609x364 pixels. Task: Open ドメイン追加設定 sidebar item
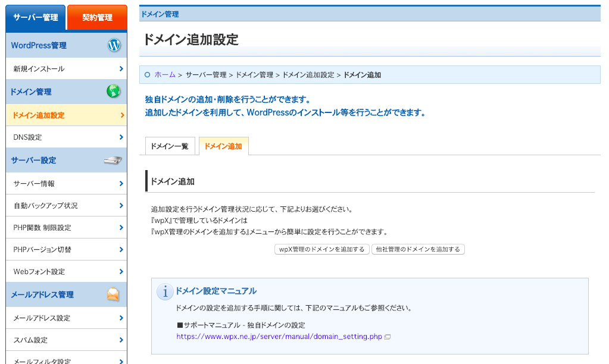tap(67, 115)
